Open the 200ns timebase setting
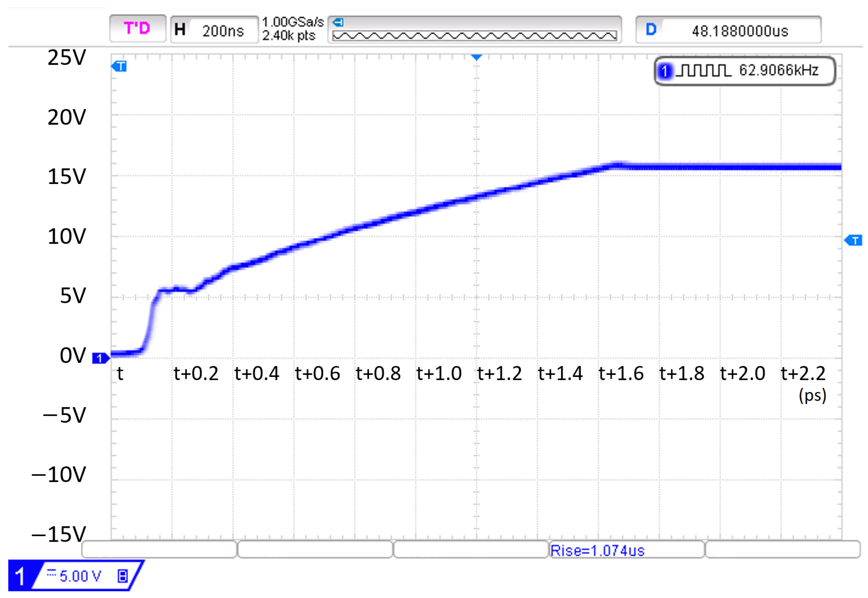 point(223,31)
